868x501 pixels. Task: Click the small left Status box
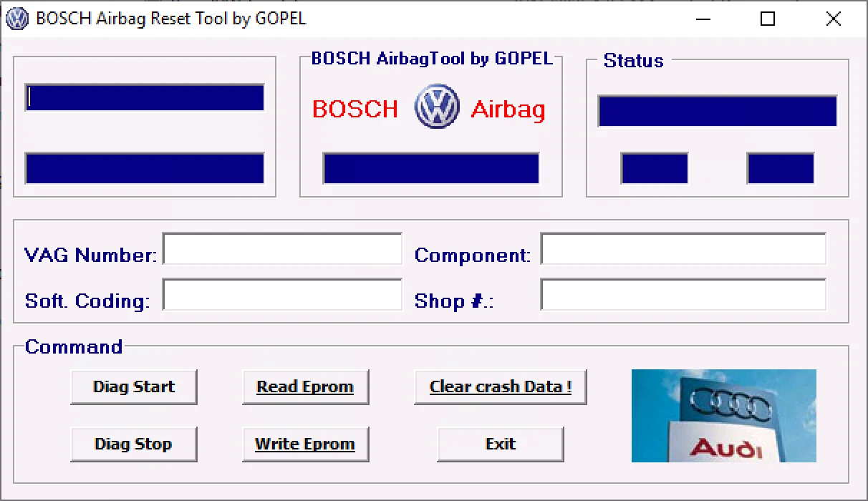(655, 168)
